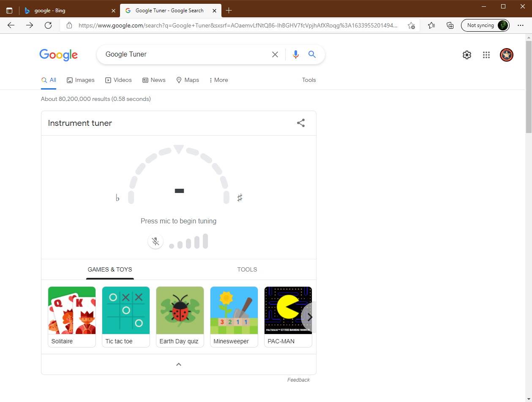The height and width of the screenshot is (402, 532).
Task: Click the magnifying glass search icon
Action: click(x=312, y=54)
